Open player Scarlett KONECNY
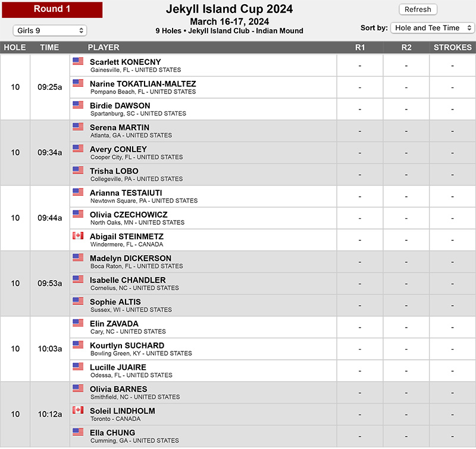This screenshot has width=476, height=449. 126,62
